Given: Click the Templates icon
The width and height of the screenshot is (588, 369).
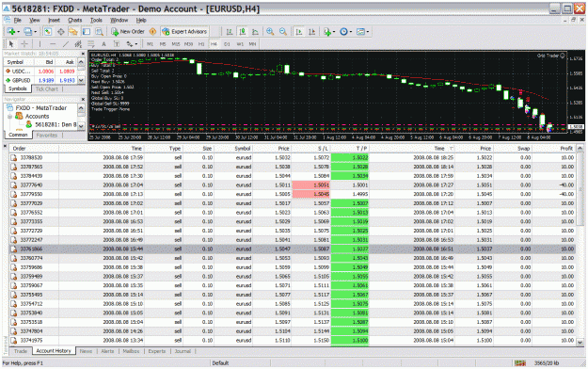Looking at the screenshot, I should [x=360, y=32].
